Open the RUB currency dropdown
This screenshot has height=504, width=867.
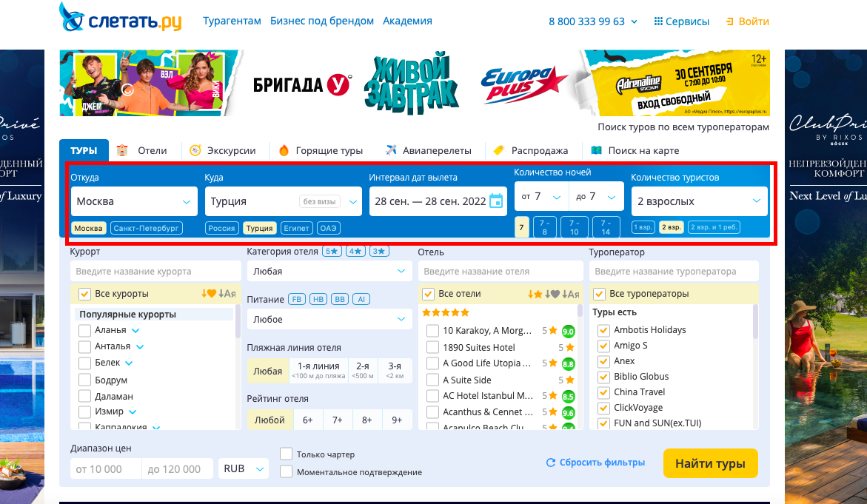[244, 468]
